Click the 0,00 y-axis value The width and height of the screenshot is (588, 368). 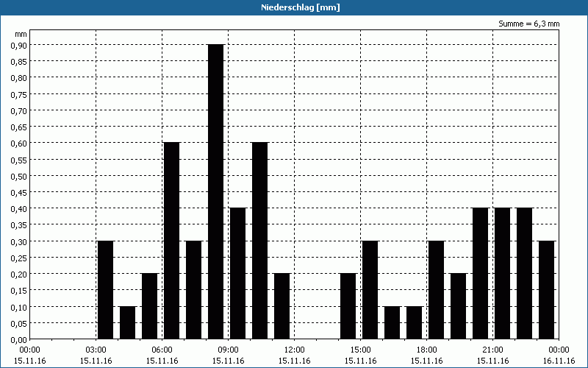(19, 339)
